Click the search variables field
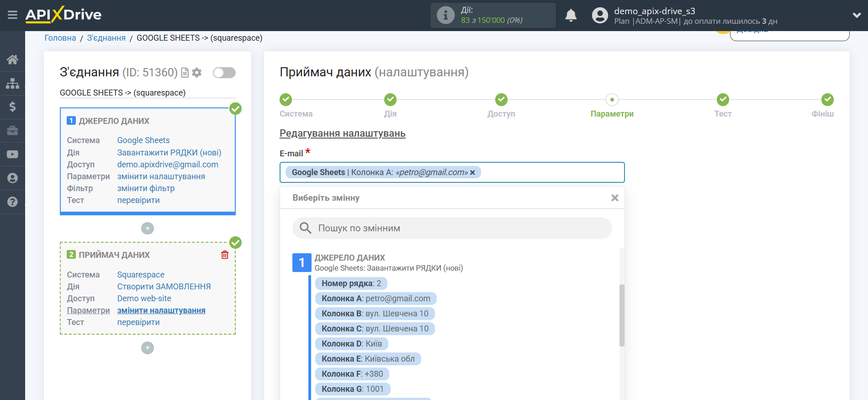This screenshot has height=400, width=868. pos(452,228)
